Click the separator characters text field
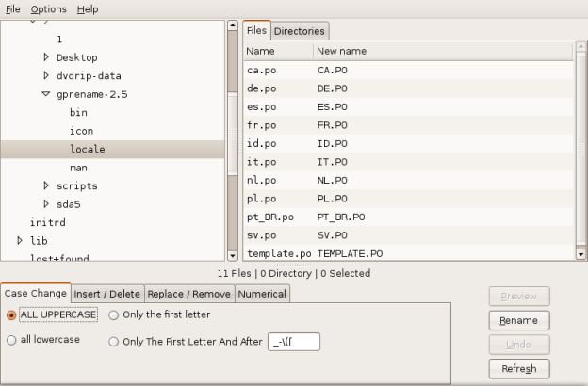This screenshot has height=386, width=588. (x=294, y=342)
